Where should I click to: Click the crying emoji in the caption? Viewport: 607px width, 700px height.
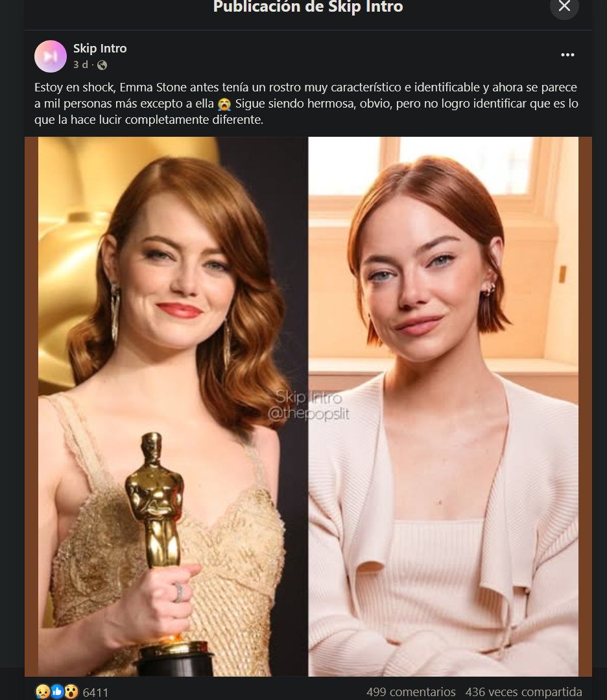[x=224, y=104]
